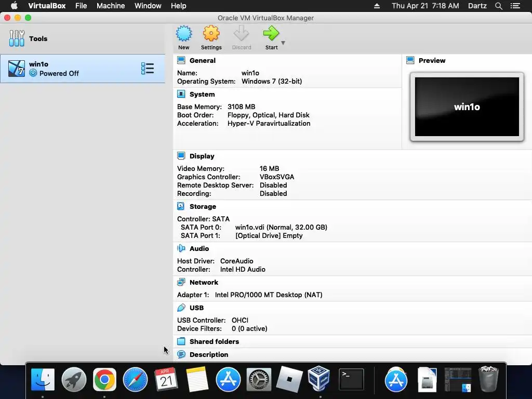This screenshot has width=532, height=399.
Task: Open the Settings gear icon
Action: pyautogui.click(x=211, y=34)
